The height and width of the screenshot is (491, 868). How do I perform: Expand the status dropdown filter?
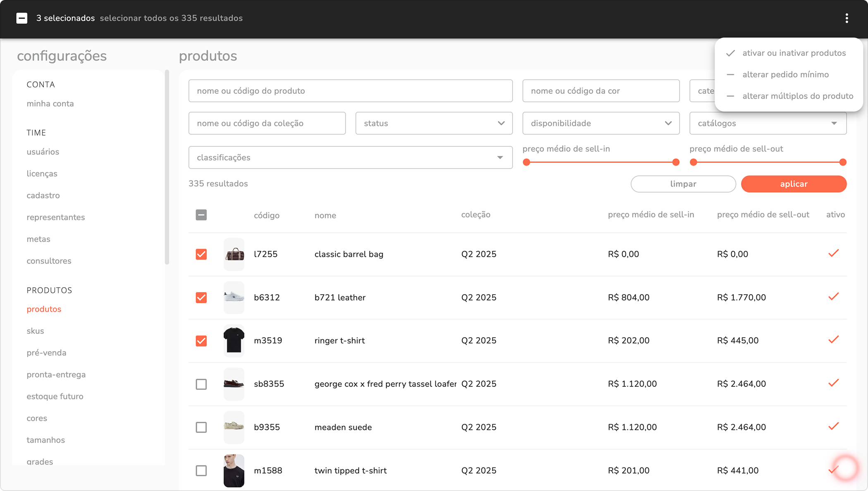(434, 123)
